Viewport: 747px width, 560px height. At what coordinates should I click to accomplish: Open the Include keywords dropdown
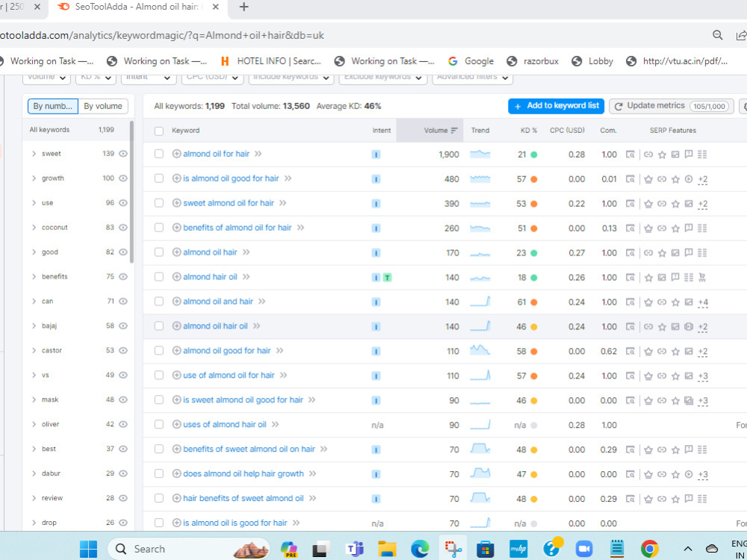(x=291, y=78)
